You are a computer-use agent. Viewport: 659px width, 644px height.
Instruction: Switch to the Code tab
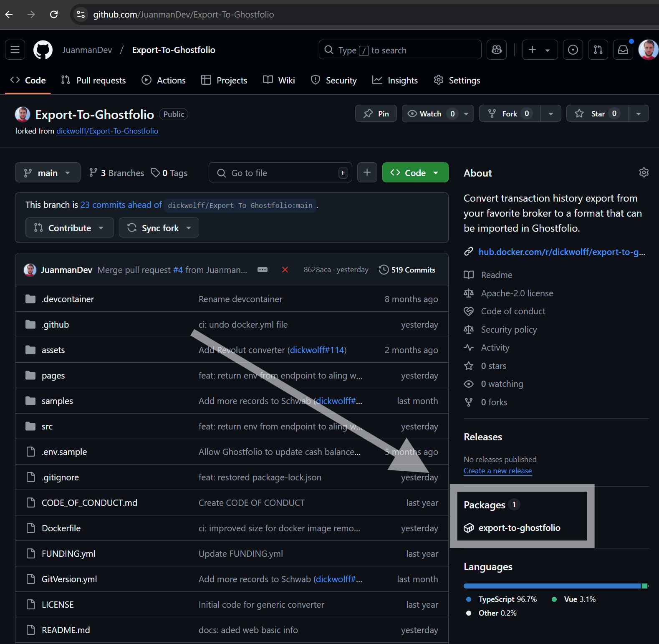[x=28, y=80]
